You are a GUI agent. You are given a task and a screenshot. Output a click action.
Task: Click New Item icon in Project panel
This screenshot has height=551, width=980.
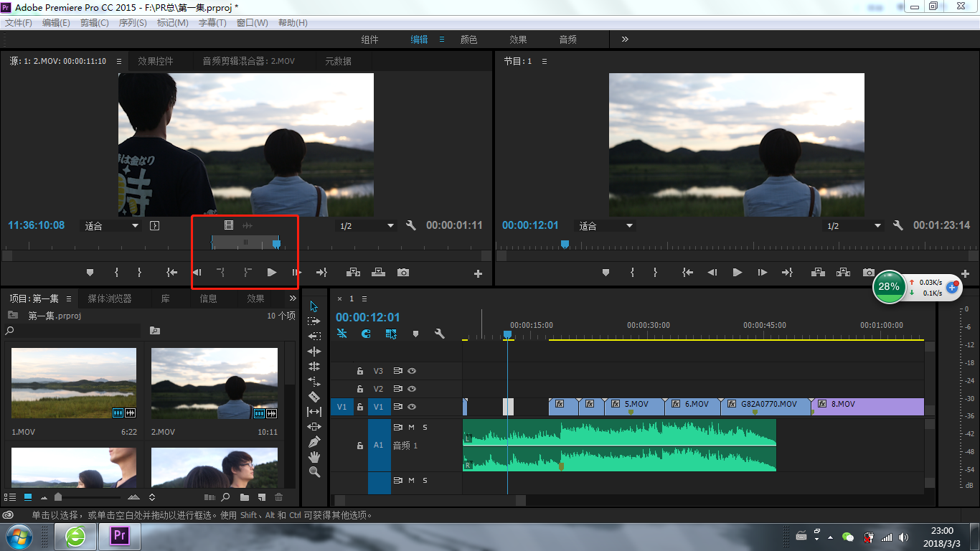click(262, 497)
